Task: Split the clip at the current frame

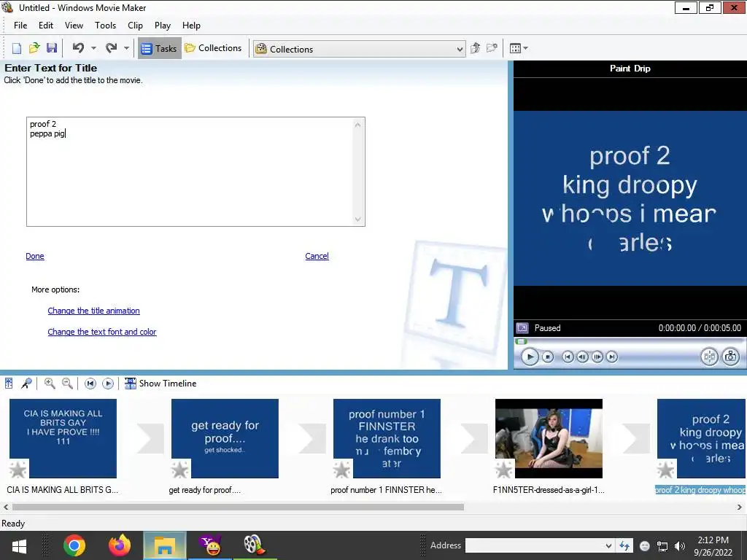Action: [709, 357]
